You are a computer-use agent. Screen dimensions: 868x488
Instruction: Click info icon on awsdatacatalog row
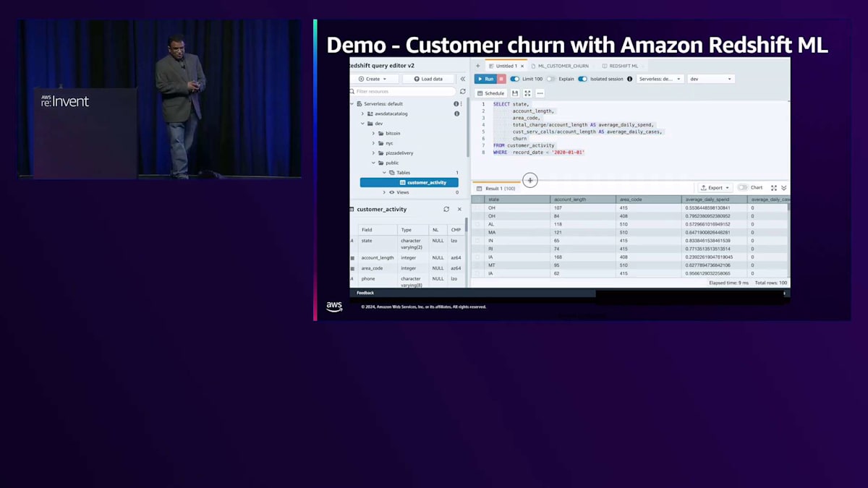tap(456, 114)
